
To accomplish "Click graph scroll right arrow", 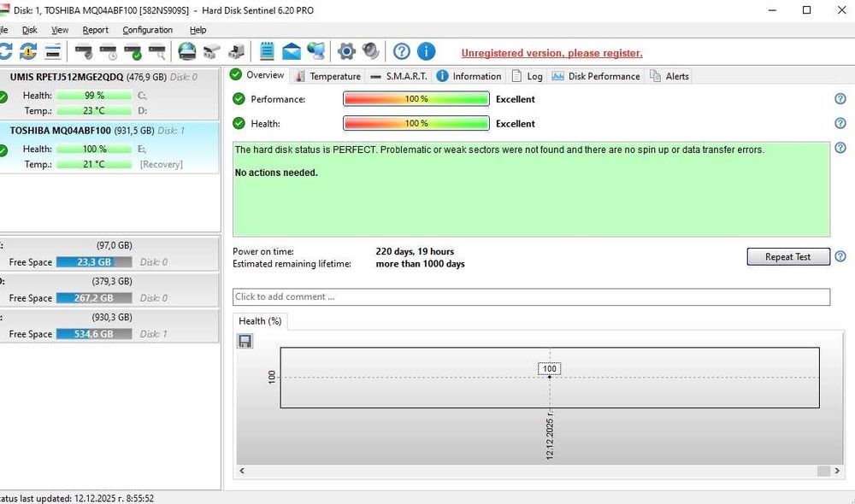I will [837, 471].
